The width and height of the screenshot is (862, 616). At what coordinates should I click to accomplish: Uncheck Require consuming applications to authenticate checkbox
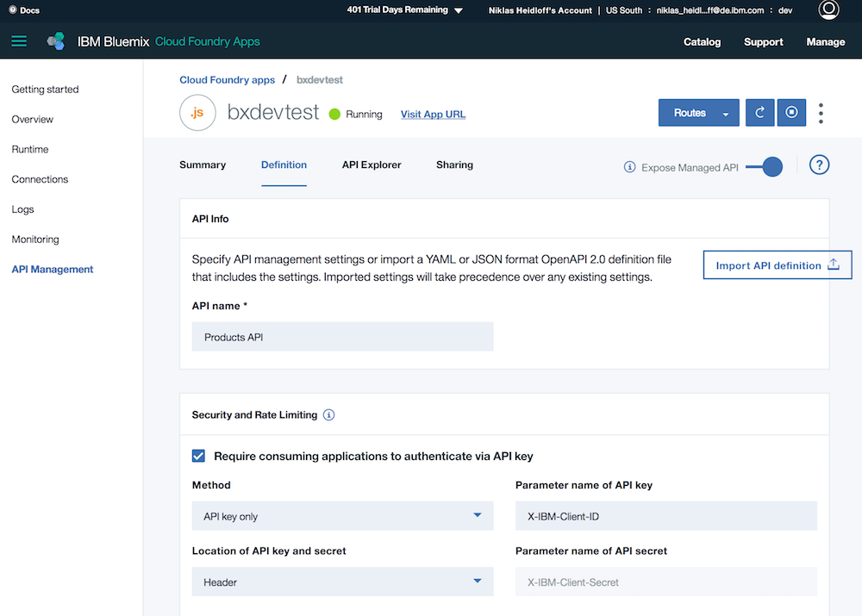click(198, 456)
